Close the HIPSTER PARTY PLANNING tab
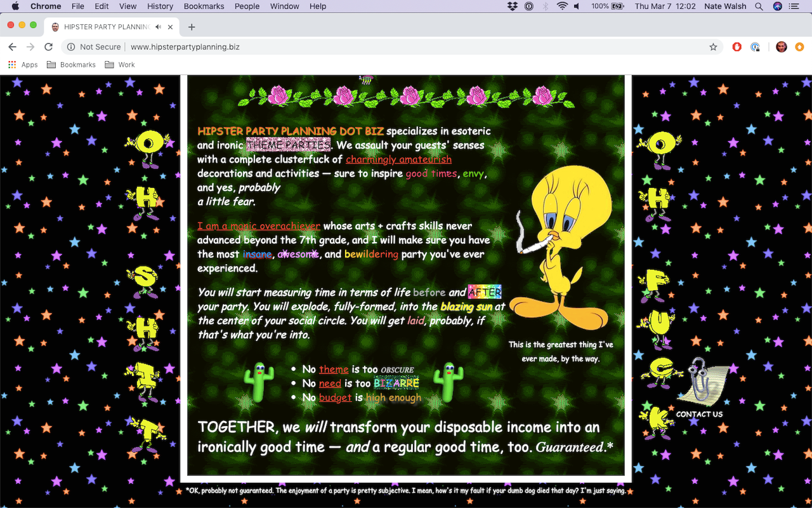The height and width of the screenshot is (508, 812). tap(169, 27)
